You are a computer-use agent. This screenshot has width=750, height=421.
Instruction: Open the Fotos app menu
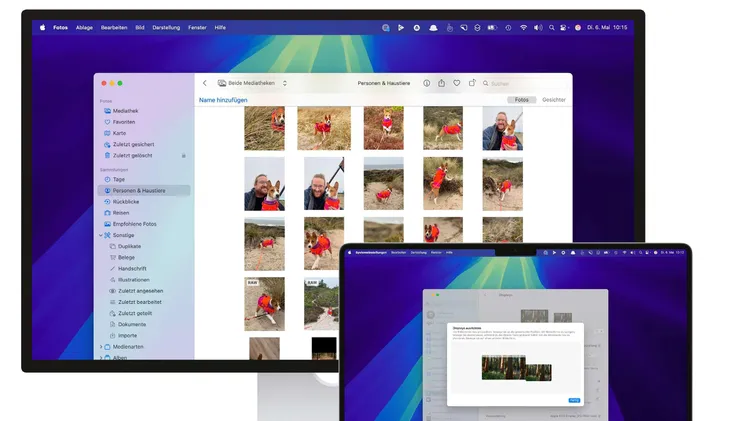(60, 28)
